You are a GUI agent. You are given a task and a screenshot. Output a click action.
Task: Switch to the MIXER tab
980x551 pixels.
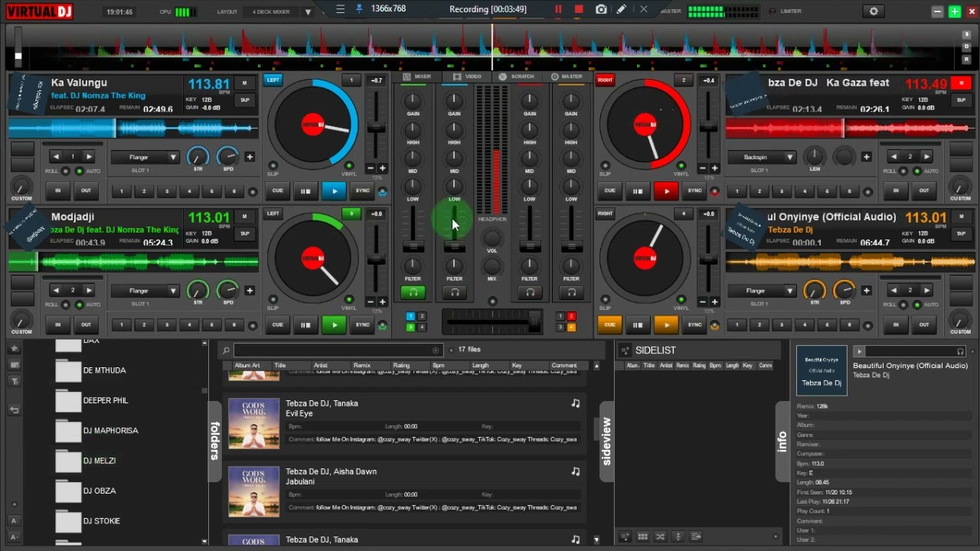(418, 77)
